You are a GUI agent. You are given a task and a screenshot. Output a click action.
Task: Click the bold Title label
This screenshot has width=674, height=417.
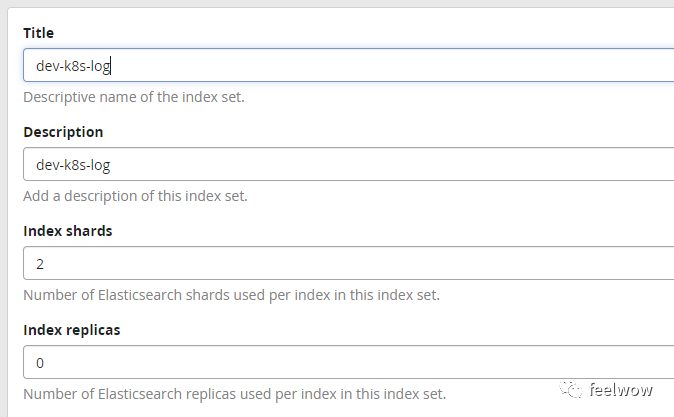pyautogui.click(x=39, y=33)
